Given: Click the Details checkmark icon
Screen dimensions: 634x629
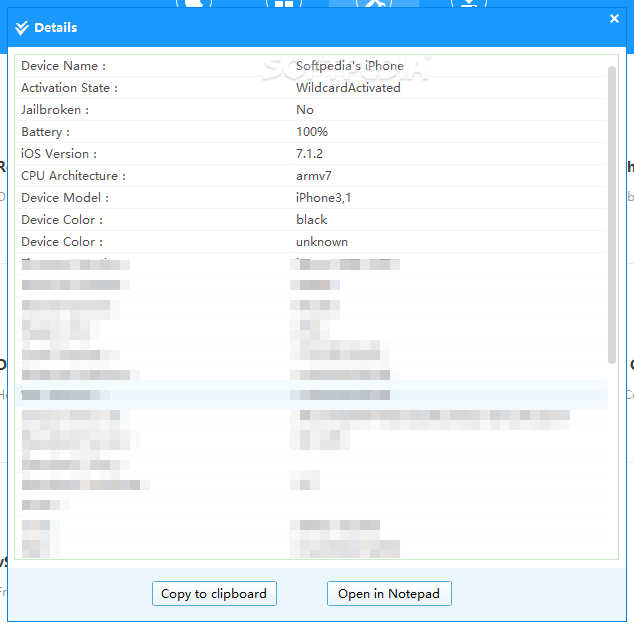Looking at the screenshot, I should pyautogui.click(x=22, y=28).
